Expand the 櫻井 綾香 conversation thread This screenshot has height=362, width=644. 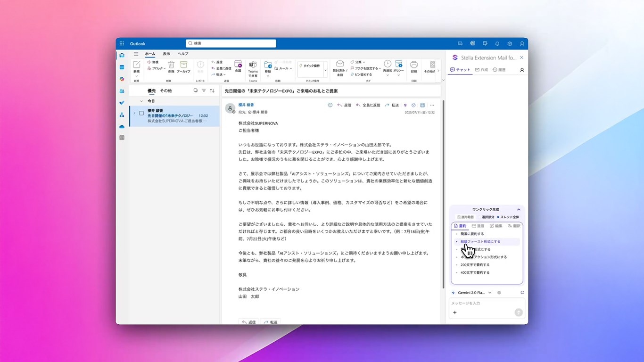[x=134, y=113]
